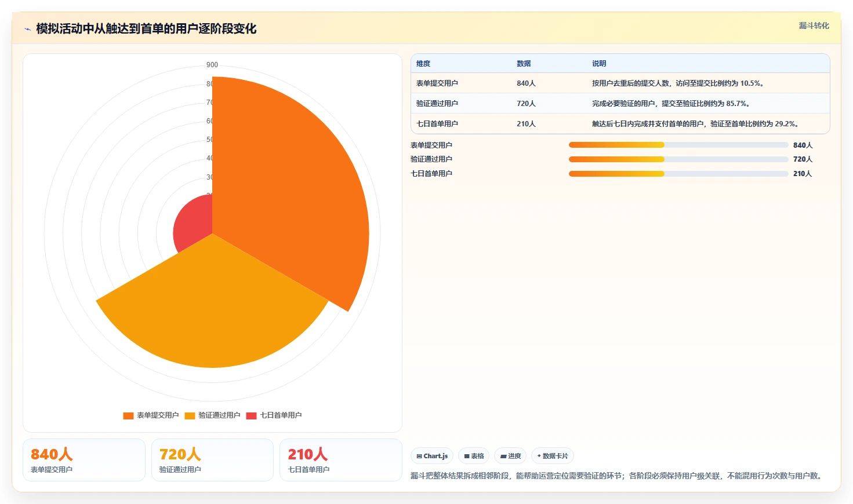853x504 pixels.
Task: Click the footer note about 漏斗
Action: pyautogui.click(x=618, y=476)
